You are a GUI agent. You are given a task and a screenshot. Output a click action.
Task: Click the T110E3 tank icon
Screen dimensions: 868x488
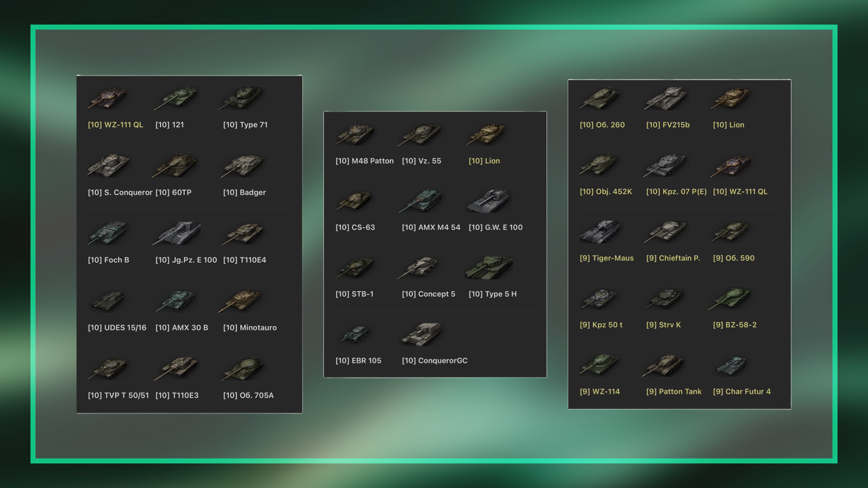point(176,369)
